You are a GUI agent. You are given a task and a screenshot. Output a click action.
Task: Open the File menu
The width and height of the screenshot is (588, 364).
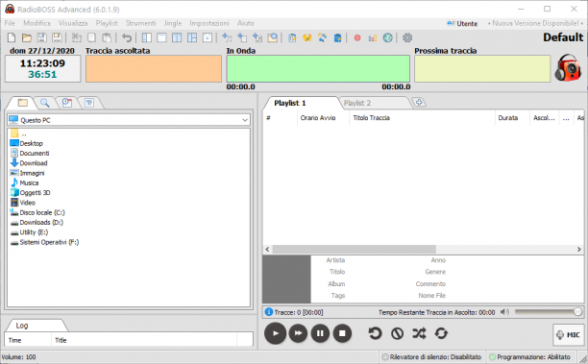10,23
